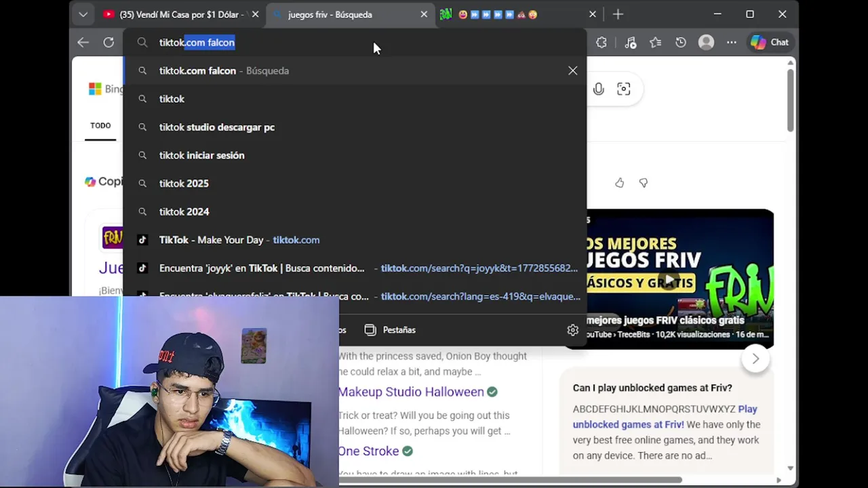This screenshot has height=488, width=868.
Task: Open 'TikTok - Make Your Day' suggestion
Action: coord(355,240)
